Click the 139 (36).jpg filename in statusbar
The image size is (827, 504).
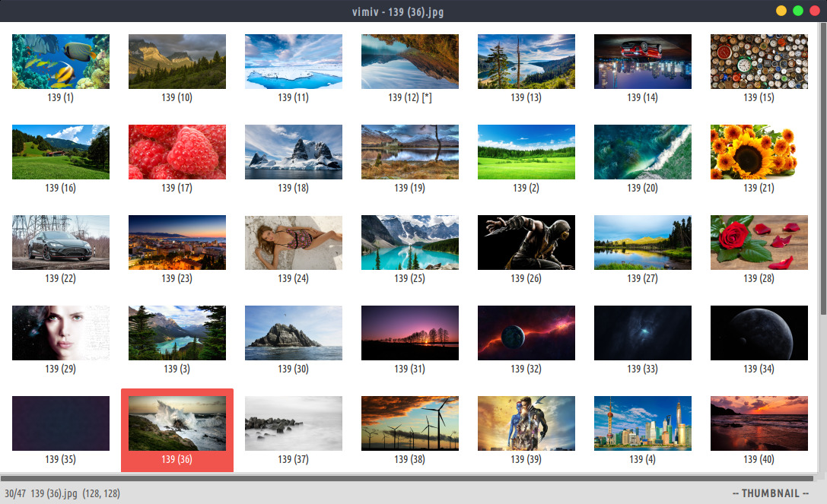pyautogui.click(x=54, y=493)
